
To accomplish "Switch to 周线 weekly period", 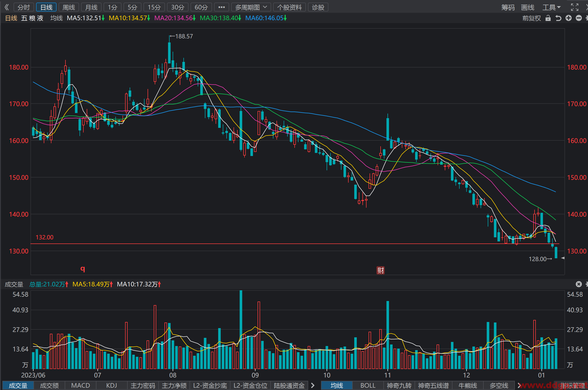I will [x=69, y=7].
